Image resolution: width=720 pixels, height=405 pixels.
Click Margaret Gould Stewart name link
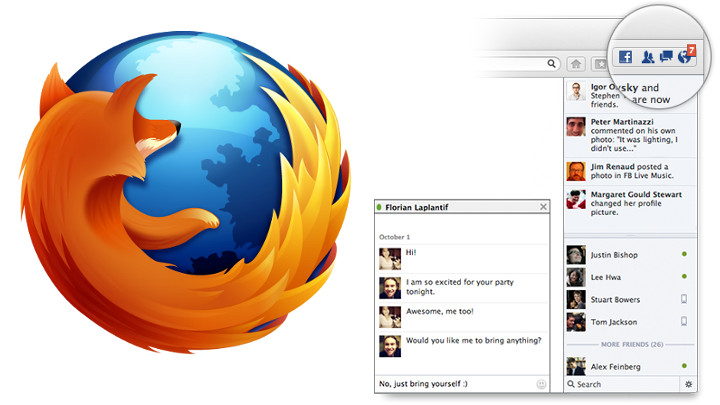[636, 194]
